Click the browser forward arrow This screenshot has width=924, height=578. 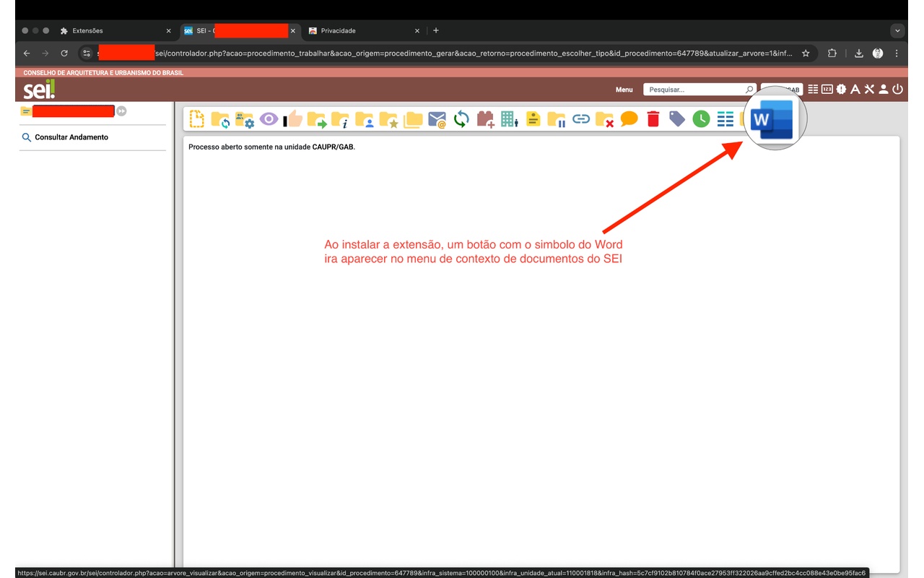pyautogui.click(x=45, y=53)
